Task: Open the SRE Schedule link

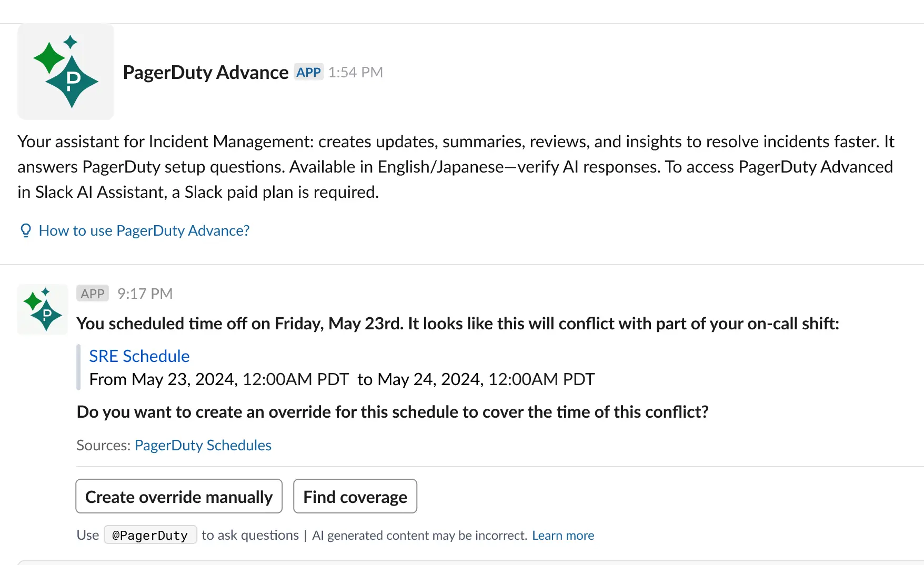Action: 139,356
